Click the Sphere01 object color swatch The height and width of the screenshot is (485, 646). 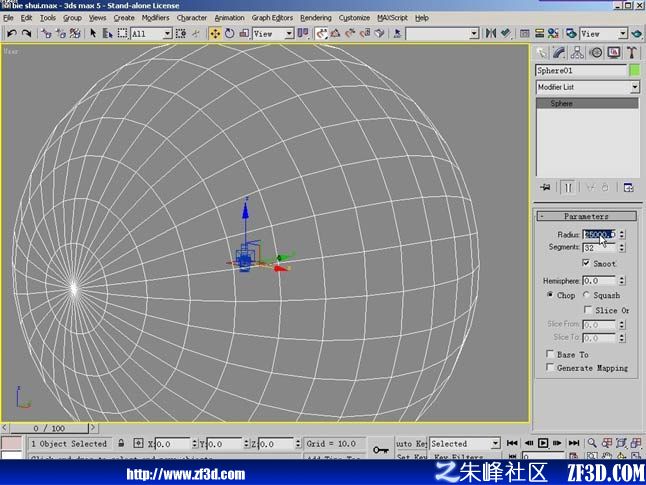[634, 70]
